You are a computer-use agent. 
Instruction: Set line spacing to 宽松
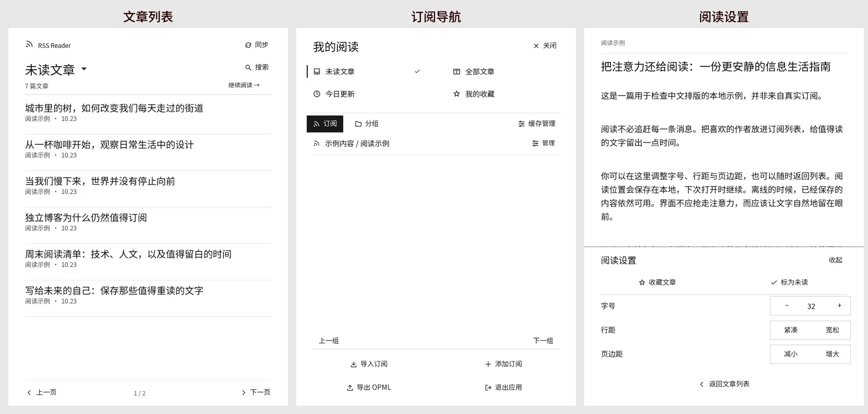coord(833,330)
